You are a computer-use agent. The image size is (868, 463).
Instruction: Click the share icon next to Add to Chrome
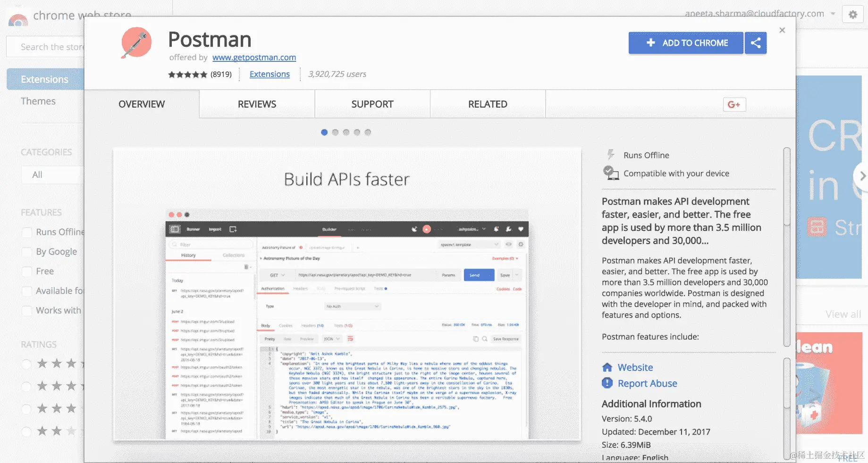tap(756, 43)
